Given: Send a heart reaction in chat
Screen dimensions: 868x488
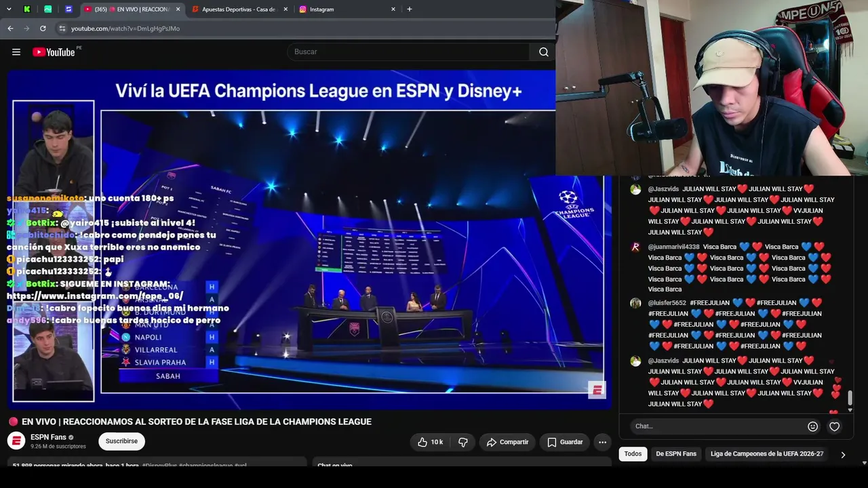Looking at the screenshot, I should [x=834, y=426].
